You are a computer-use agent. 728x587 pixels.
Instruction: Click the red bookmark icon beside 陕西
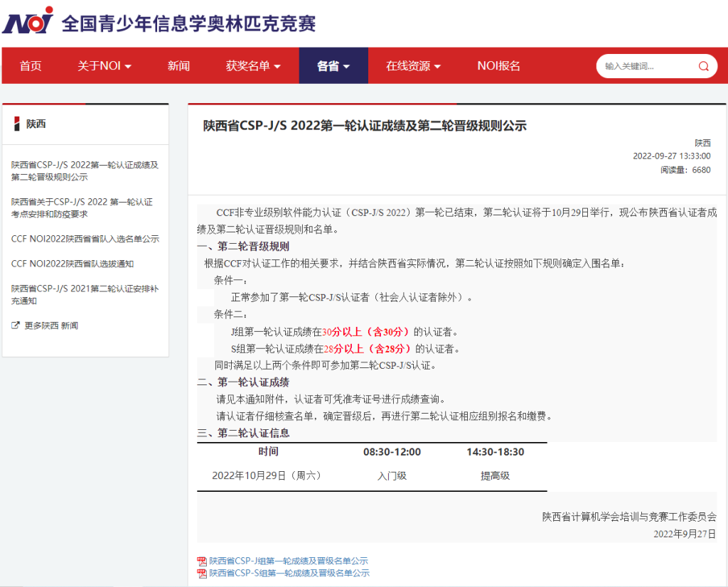[17, 124]
